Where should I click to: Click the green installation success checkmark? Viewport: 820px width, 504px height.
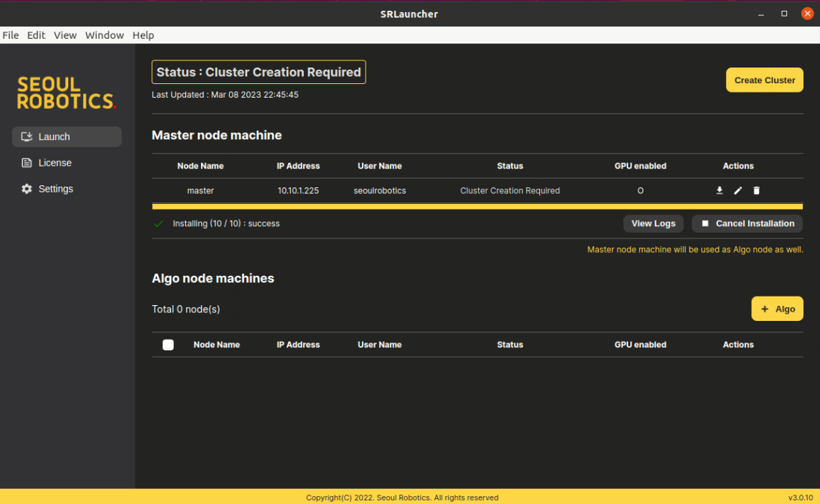click(x=159, y=224)
